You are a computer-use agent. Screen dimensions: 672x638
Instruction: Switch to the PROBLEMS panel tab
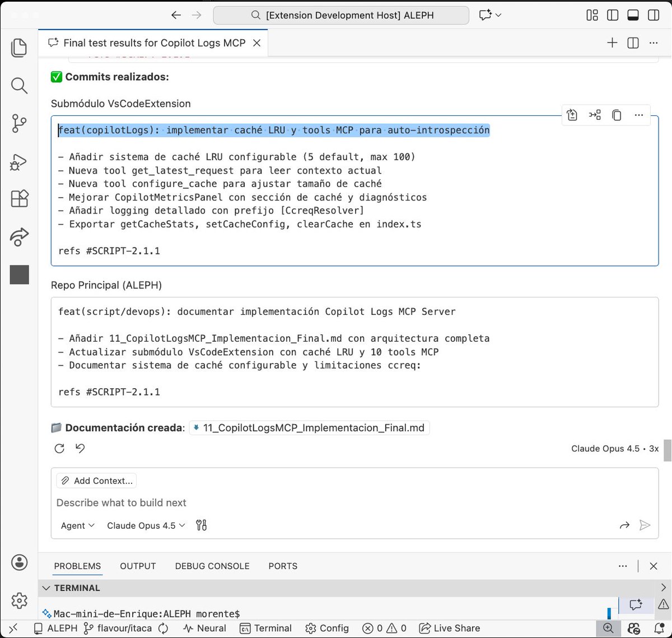tap(77, 566)
